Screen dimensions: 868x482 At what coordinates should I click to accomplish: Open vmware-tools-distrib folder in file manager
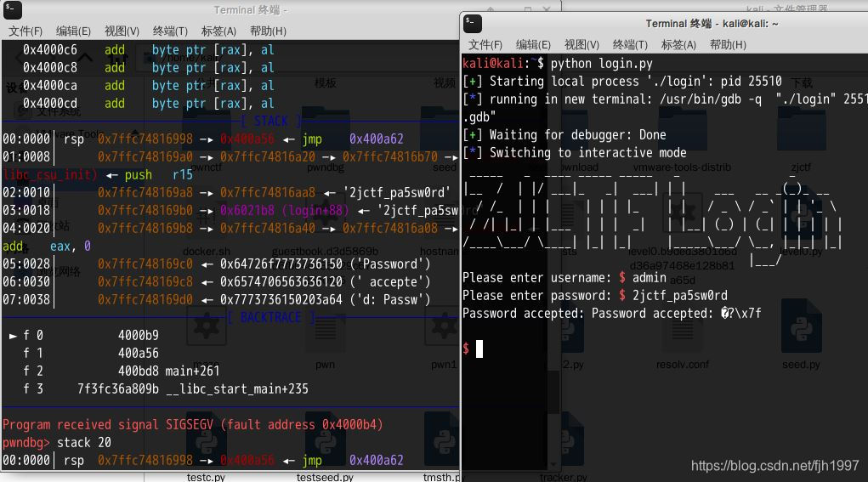pyautogui.click(x=683, y=135)
